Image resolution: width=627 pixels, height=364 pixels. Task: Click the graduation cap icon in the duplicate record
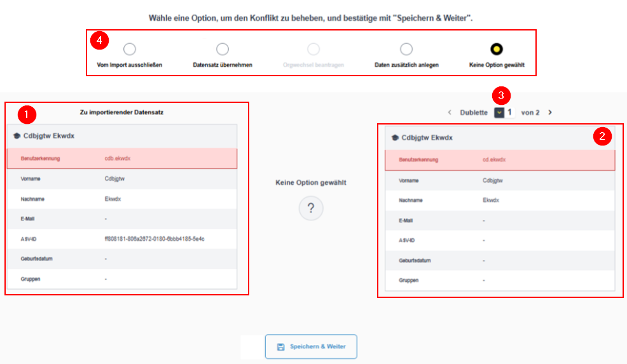[x=394, y=137]
